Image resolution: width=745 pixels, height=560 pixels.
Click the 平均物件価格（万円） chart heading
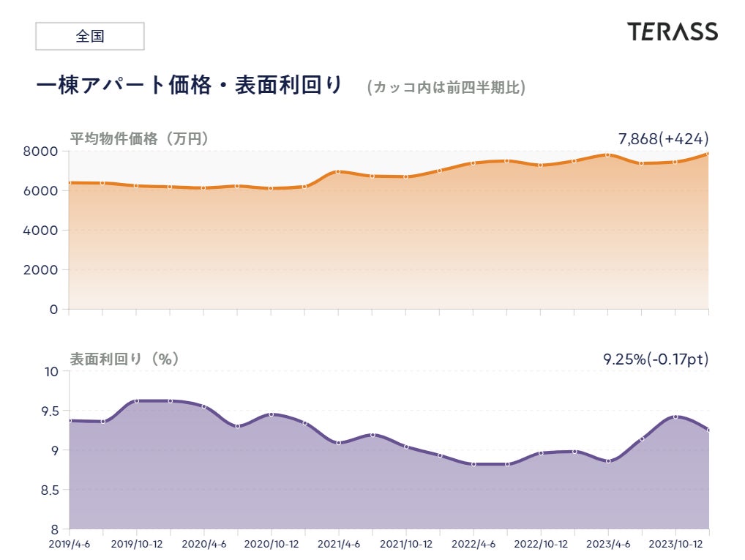[139, 138]
